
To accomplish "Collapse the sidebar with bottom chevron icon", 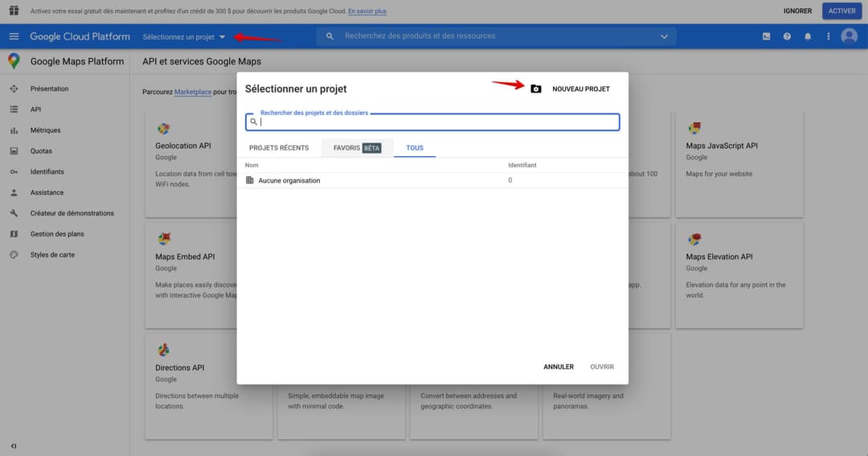I will click(14, 446).
